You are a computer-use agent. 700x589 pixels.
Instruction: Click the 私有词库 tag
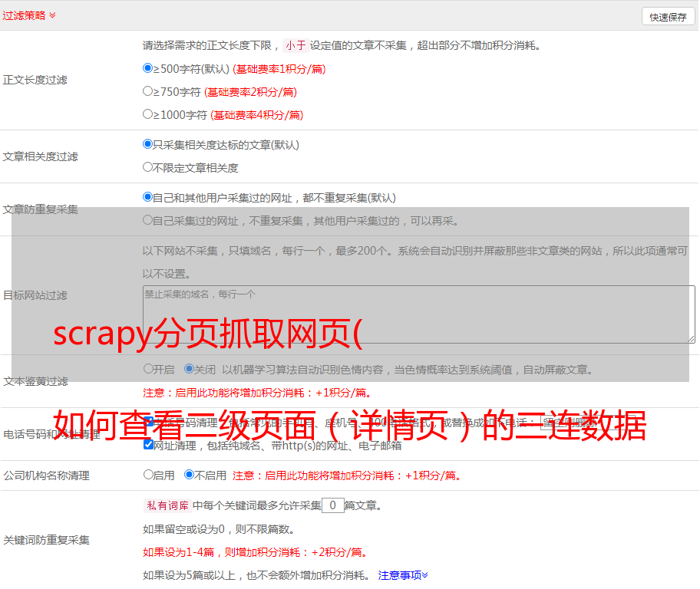168,505
